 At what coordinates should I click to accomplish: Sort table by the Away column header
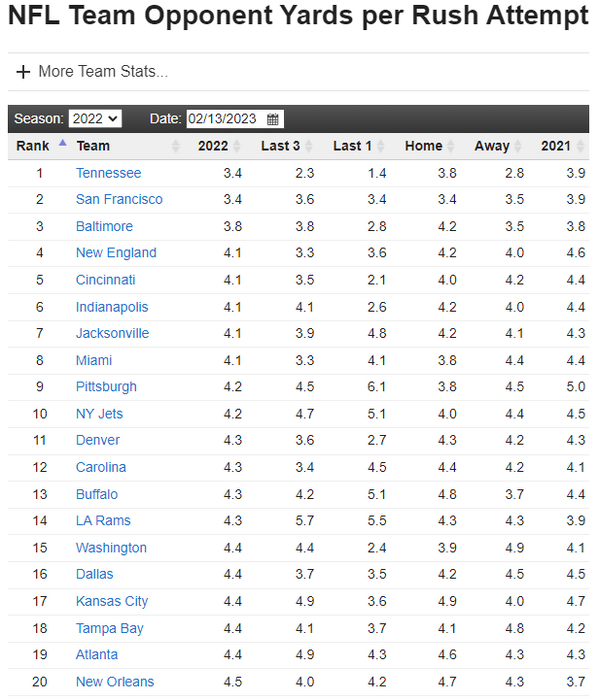click(492, 146)
